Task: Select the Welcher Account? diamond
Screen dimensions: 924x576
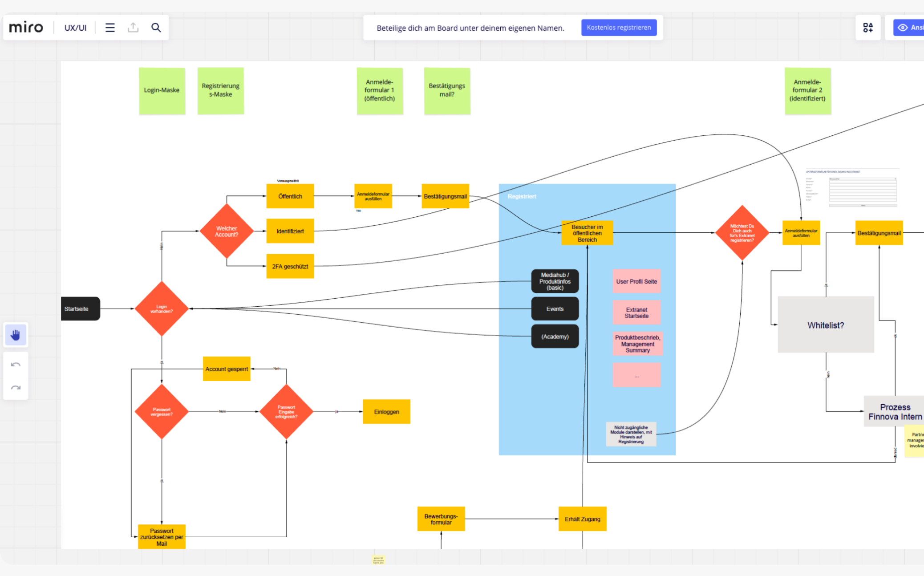Action: click(227, 231)
